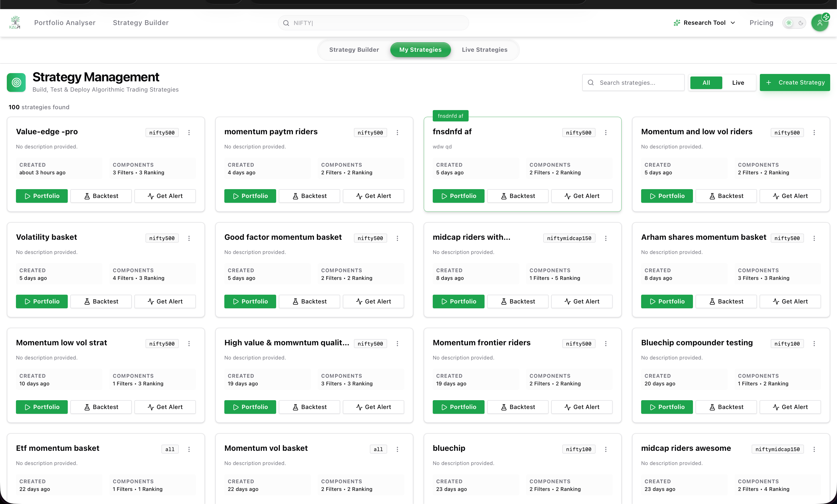This screenshot has height=504, width=837.
Task: Run Backtest for High value & momwntum card
Action: 309,407
